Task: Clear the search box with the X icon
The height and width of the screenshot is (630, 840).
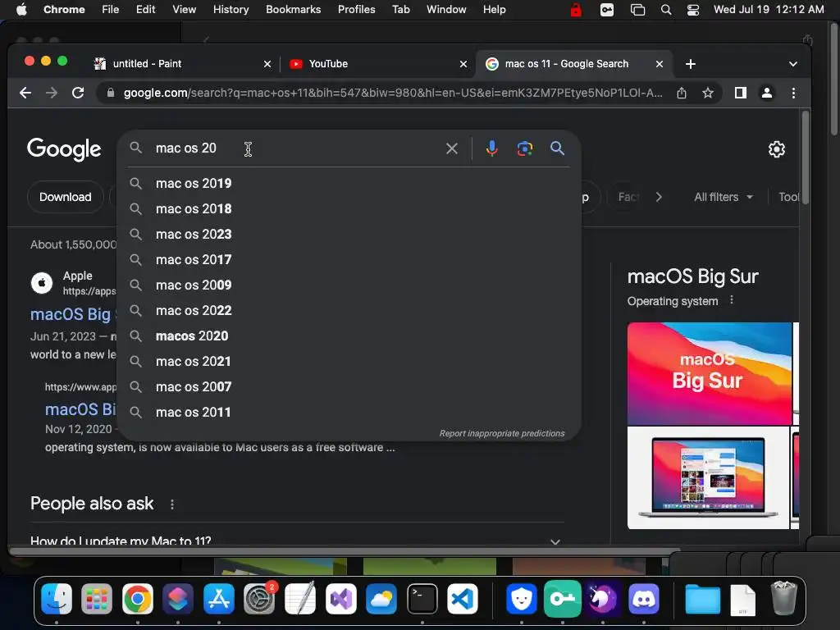Action: tap(452, 148)
